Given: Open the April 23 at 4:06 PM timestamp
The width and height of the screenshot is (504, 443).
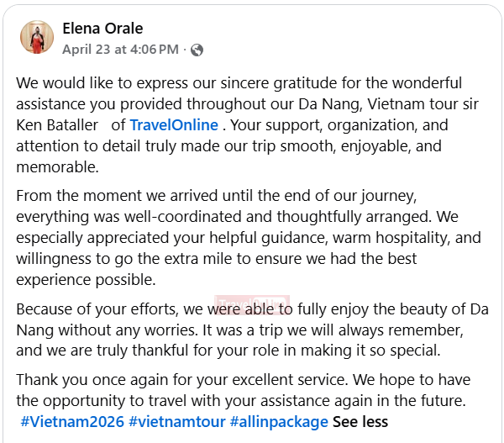Looking at the screenshot, I should click(120, 50).
